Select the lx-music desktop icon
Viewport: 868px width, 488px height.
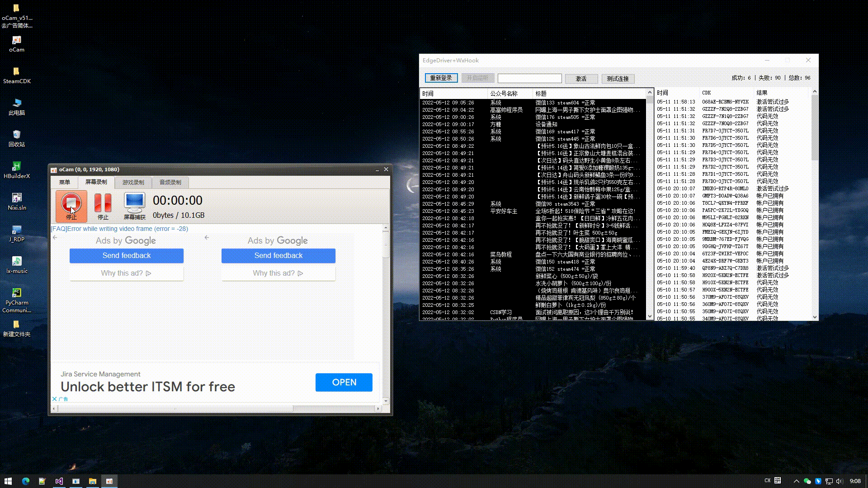[16, 262]
